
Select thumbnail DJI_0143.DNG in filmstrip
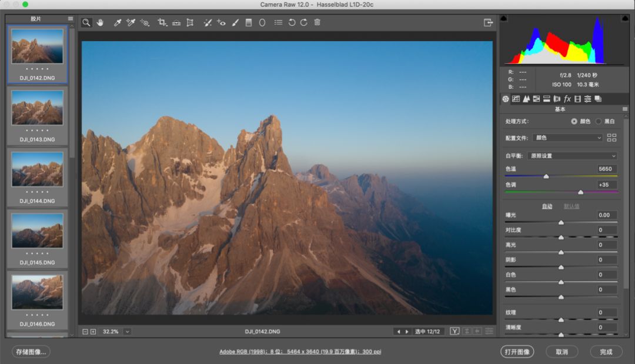pos(37,115)
